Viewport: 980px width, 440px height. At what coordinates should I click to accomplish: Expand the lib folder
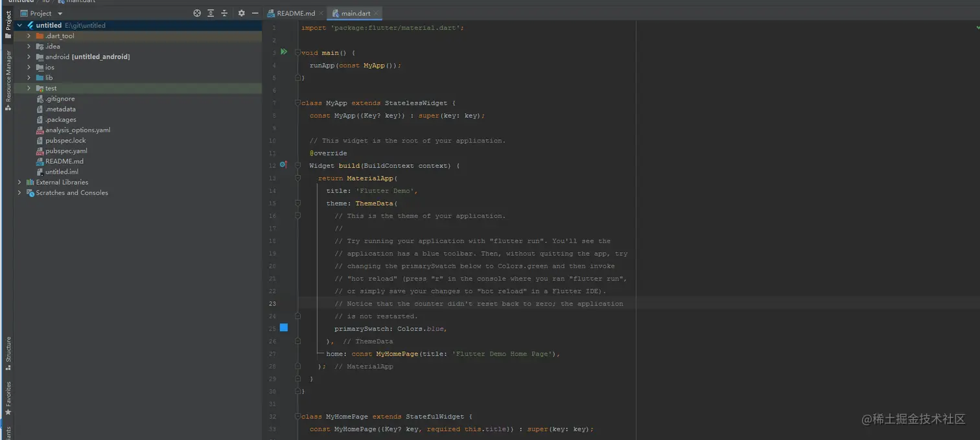point(29,78)
